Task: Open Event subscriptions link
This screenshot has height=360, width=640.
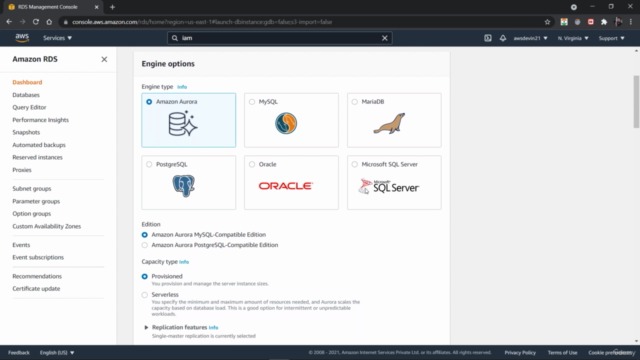Action: click(x=38, y=257)
